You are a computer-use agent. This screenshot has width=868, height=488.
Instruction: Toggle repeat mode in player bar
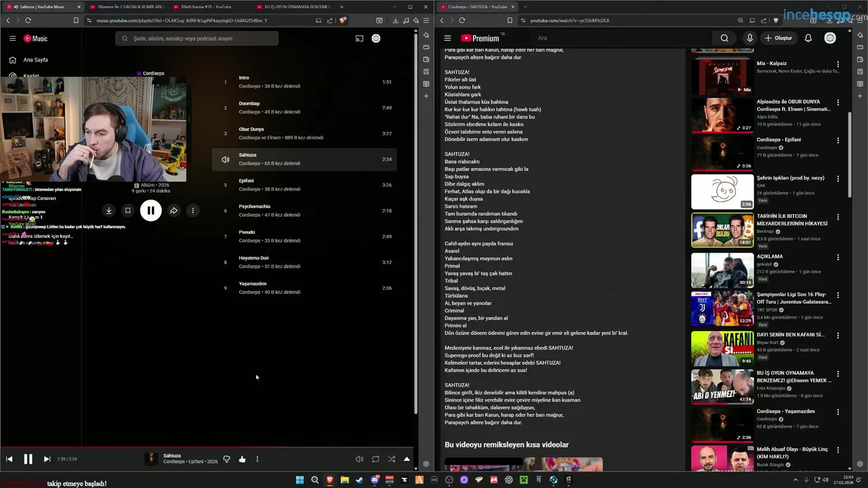(376, 459)
